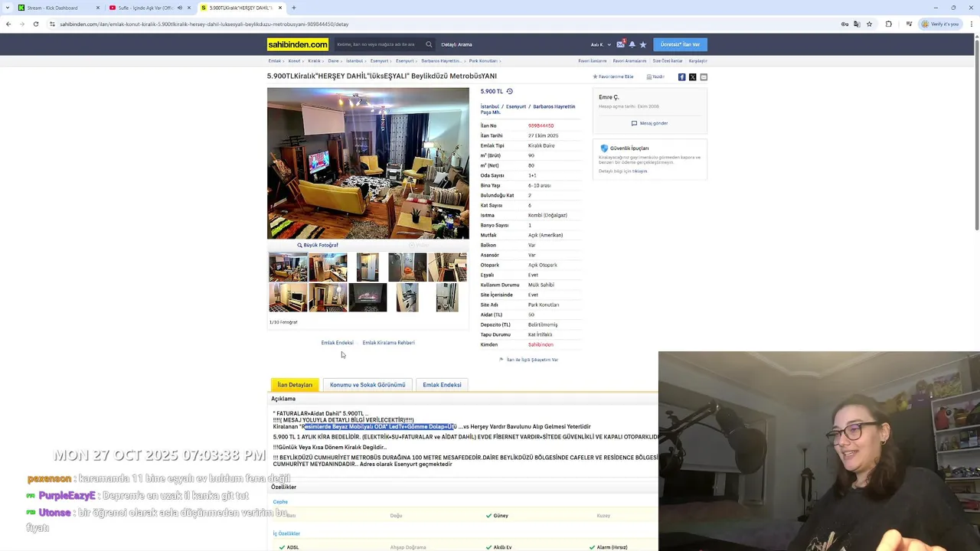The image size is (980, 551).
Task: Open a new browser tab
Action: click(293, 8)
